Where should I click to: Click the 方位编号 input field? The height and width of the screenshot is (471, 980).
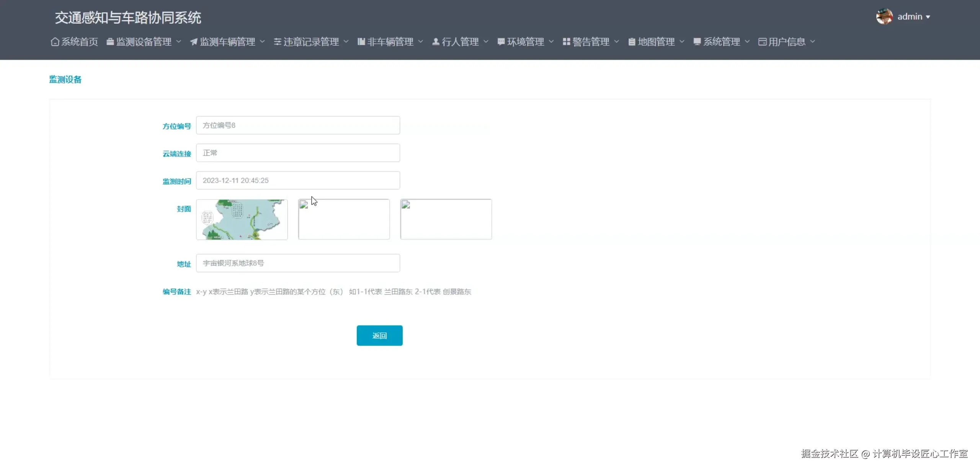click(x=298, y=125)
